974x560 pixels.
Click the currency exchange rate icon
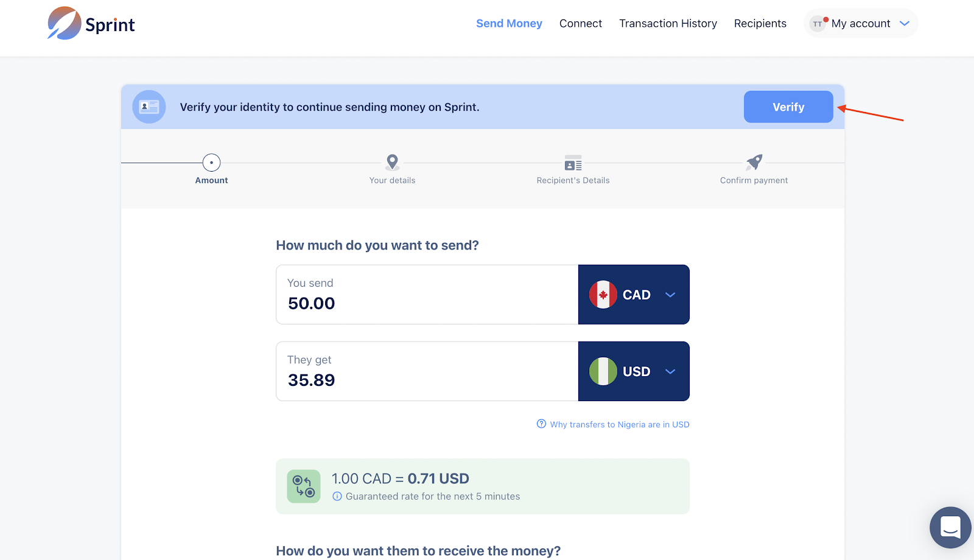coord(304,486)
